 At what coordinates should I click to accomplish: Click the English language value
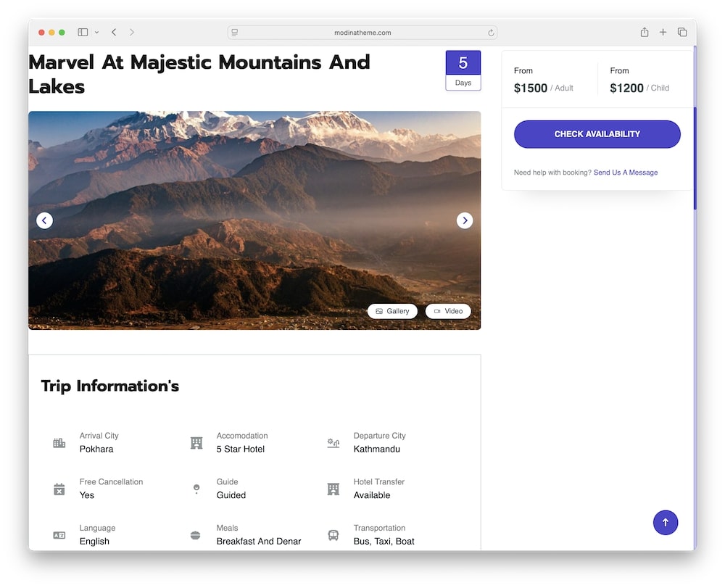[x=94, y=542]
